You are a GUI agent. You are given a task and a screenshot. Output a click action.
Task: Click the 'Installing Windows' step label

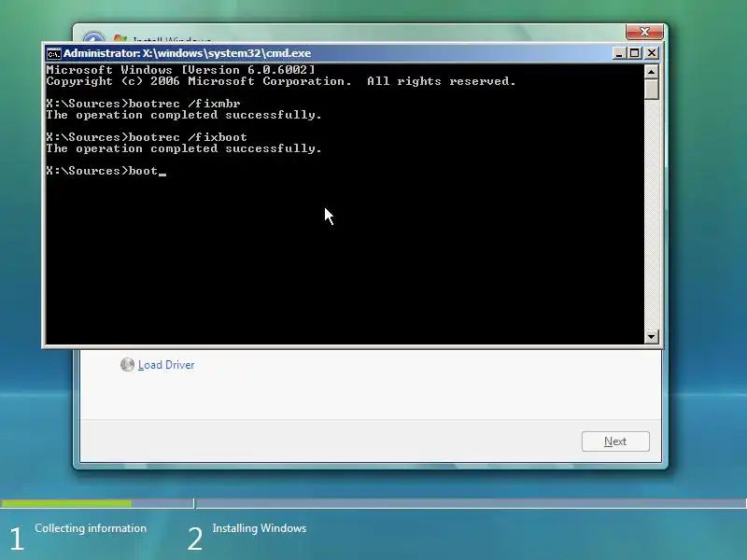[260, 528]
